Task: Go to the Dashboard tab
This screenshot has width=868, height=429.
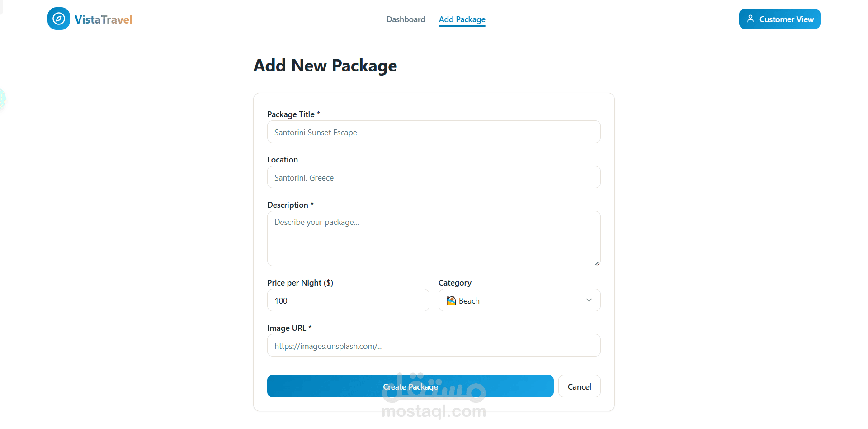Action: coord(406,19)
